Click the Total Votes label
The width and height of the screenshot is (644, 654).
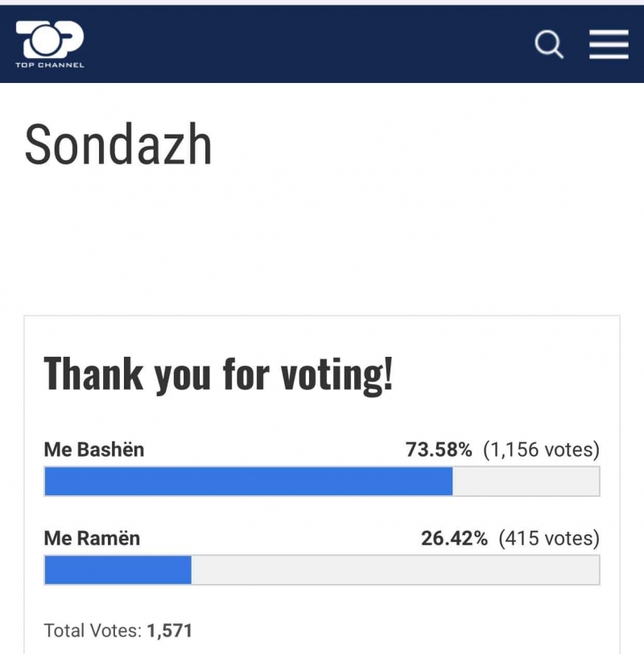(93, 630)
